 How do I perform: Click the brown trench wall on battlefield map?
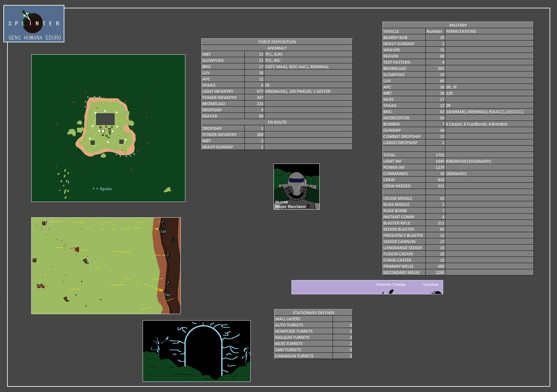point(162,266)
